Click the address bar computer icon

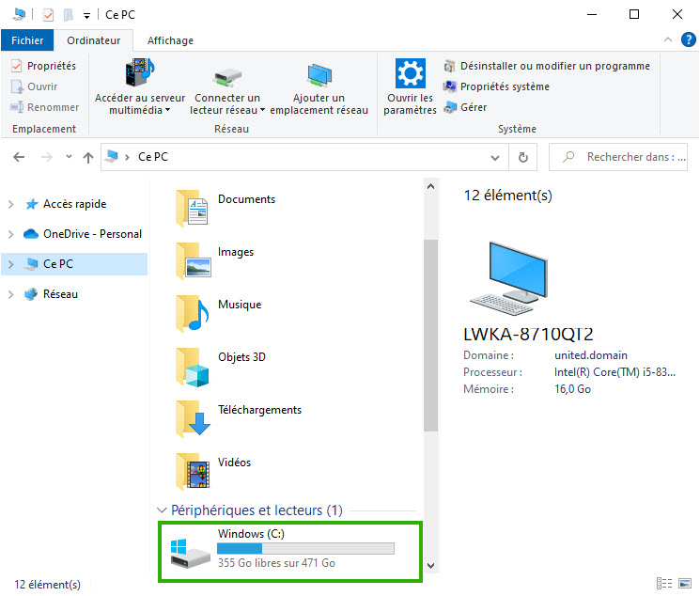112,156
